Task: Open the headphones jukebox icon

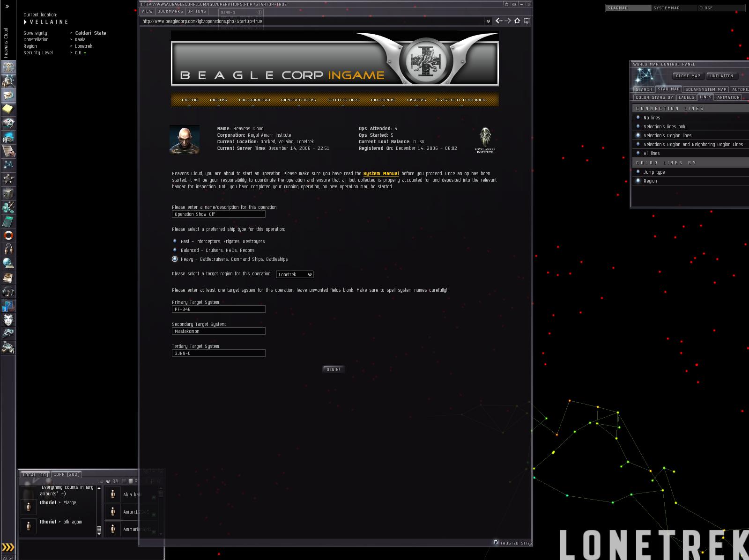Action: click(8, 292)
